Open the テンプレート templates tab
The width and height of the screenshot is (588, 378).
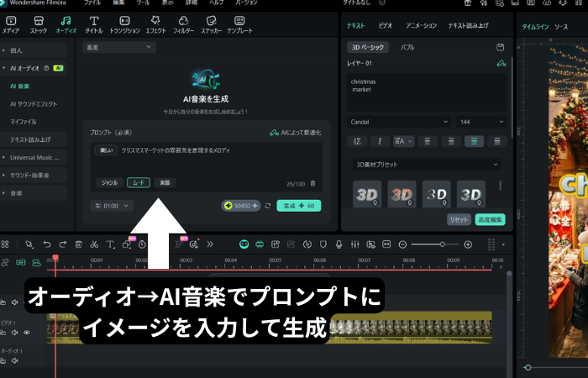coord(239,24)
